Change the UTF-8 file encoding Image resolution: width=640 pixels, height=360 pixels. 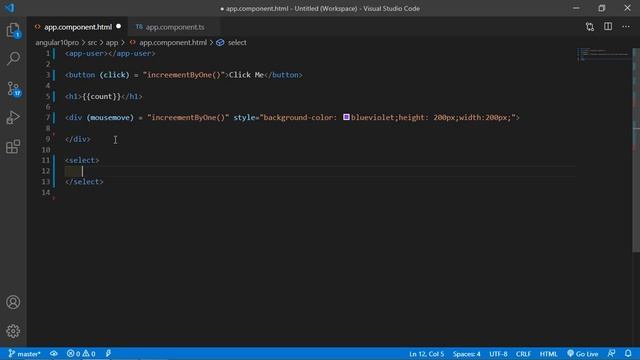coord(498,354)
